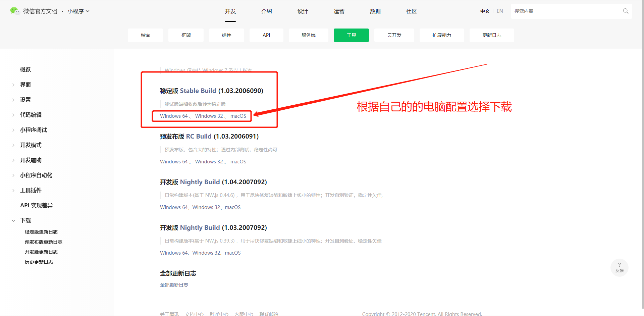Click Nightly Build heading for 1.04.2007092
Viewport: 644px width, 316px height.
pos(200,182)
